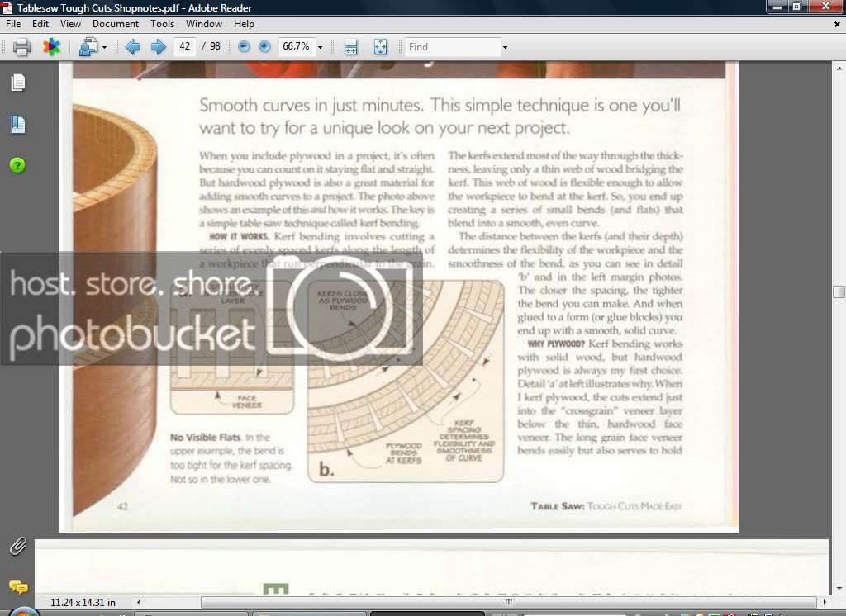The height and width of the screenshot is (616, 846).
Task: Open the File menu
Action: point(13,24)
